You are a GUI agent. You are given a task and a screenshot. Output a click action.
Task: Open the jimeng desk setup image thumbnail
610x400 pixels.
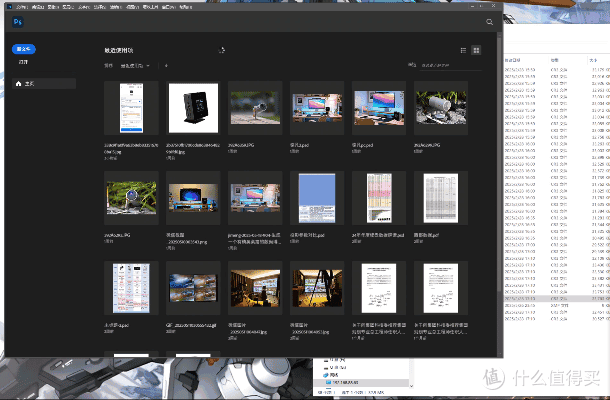255,198
